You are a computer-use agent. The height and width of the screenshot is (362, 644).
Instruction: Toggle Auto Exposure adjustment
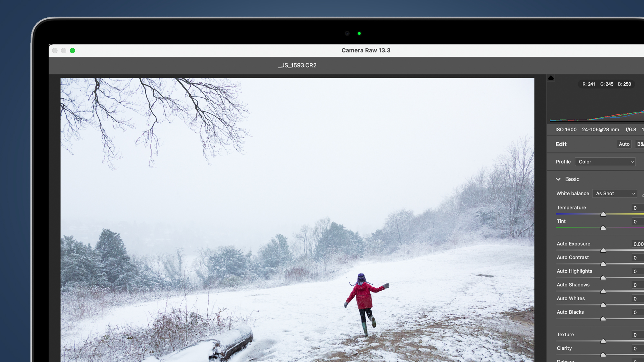pyautogui.click(x=573, y=244)
